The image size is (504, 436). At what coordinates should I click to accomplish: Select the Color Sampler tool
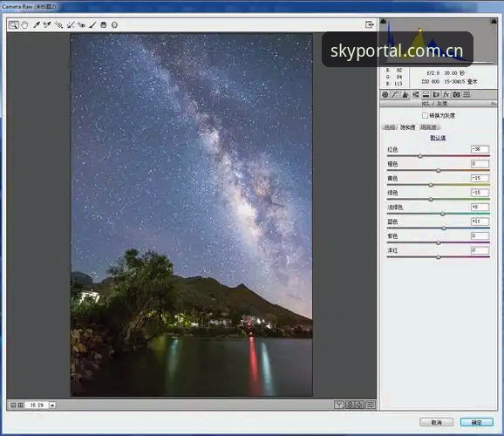[x=47, y=24]
